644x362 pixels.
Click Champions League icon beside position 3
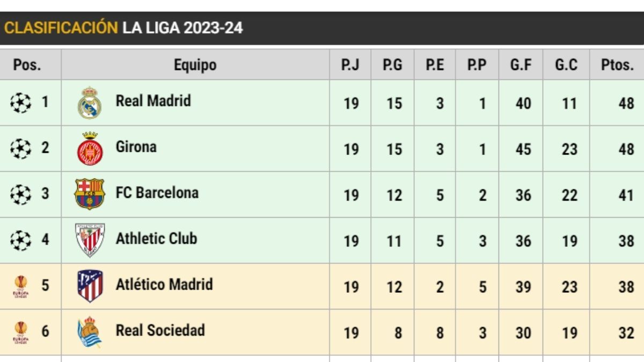tap(20, 195)
